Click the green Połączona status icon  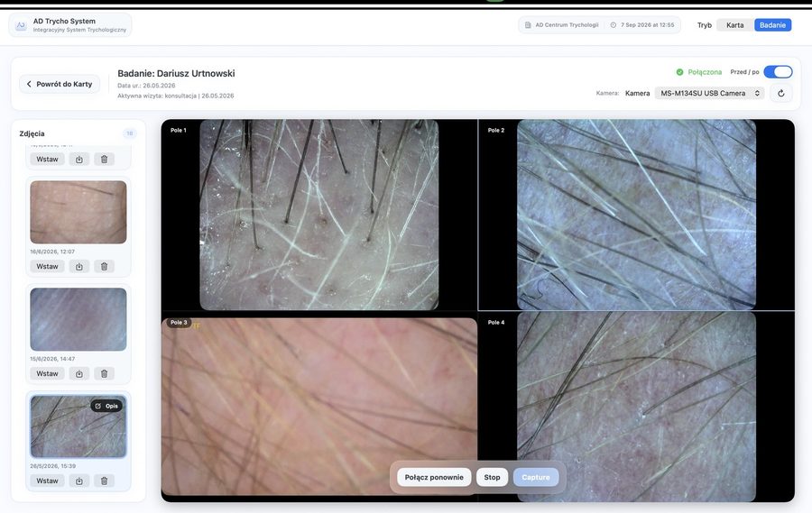[679, 72]
